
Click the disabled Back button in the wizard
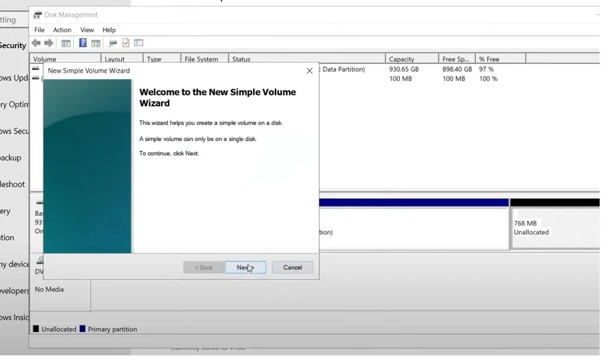[204, 268]
